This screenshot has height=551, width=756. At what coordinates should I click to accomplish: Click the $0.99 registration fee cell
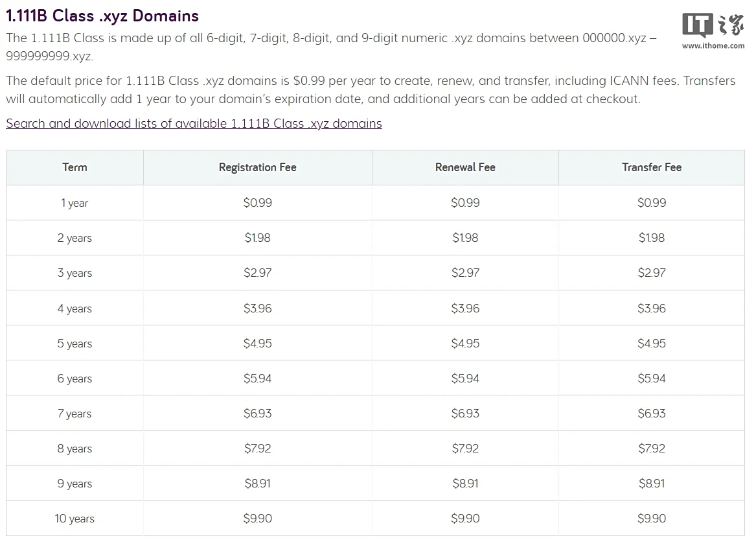257,203
